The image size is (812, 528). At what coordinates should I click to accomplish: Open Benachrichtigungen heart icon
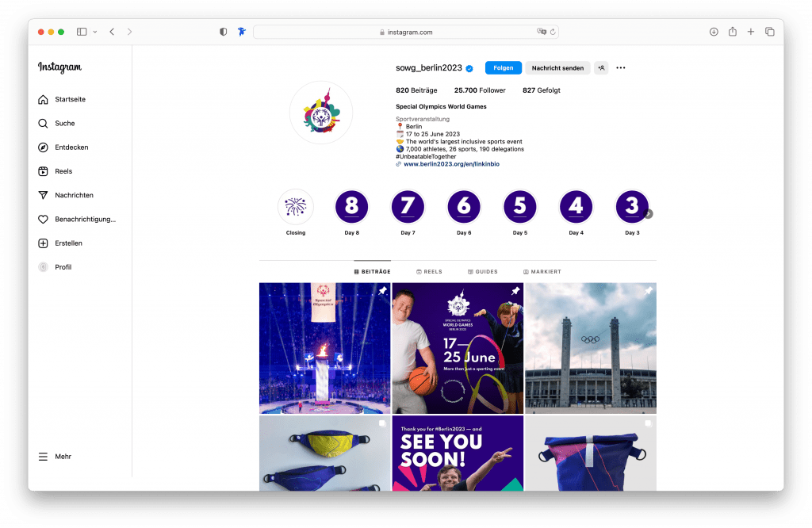click(44, 219)
